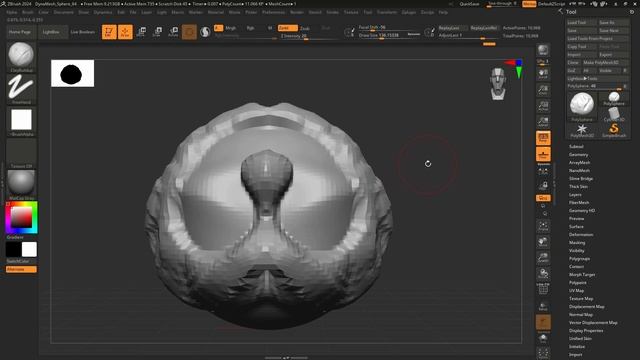Image resolution: width=640 pixels, height=360 pixels.
Task: Expand the ArrayMesh section
Action: click(x=580, y=162)
